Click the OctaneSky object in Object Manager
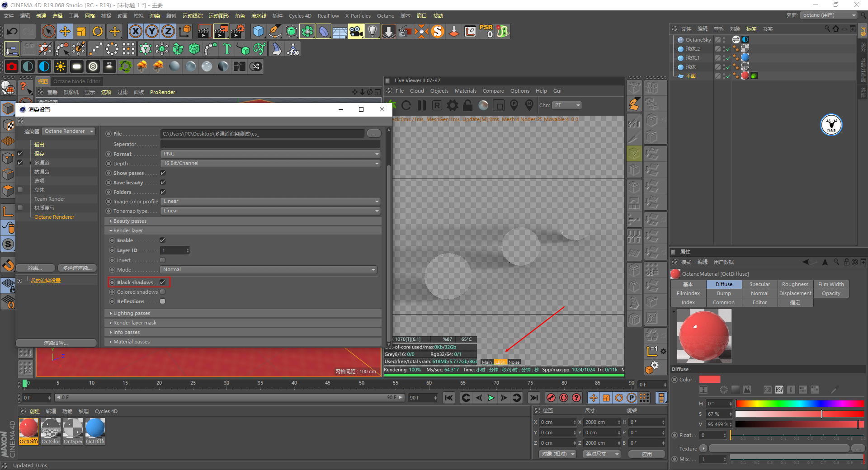The width and height of the screenshot is (868, 470). coord(698,40)
